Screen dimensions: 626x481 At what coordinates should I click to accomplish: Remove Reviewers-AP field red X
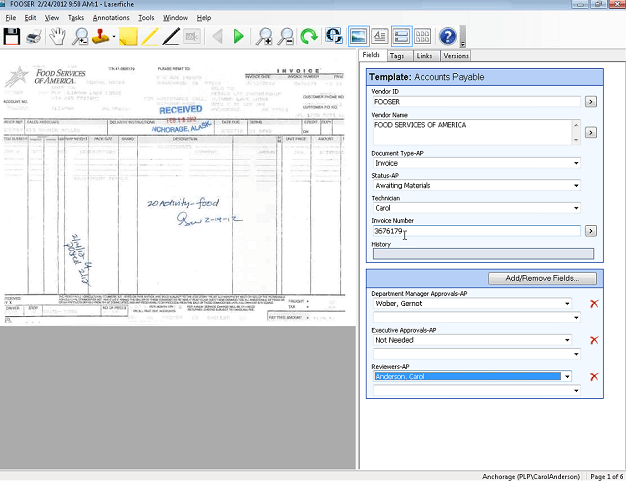594,376
